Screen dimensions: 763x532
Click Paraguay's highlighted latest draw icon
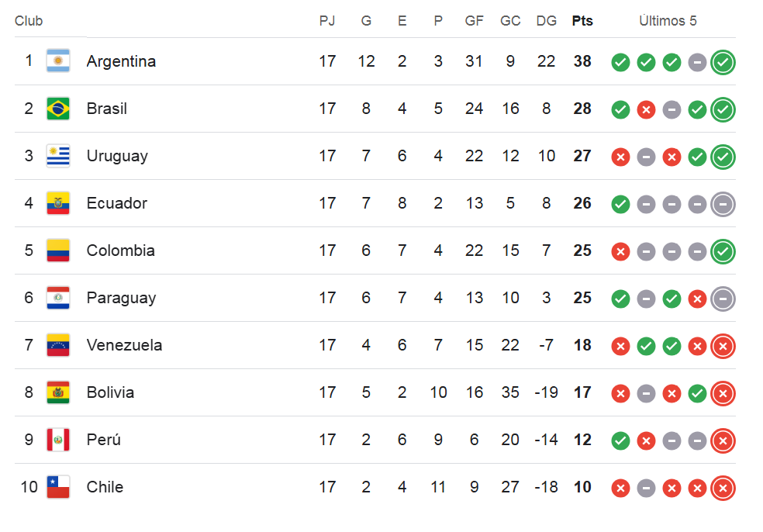click(723, 299)
